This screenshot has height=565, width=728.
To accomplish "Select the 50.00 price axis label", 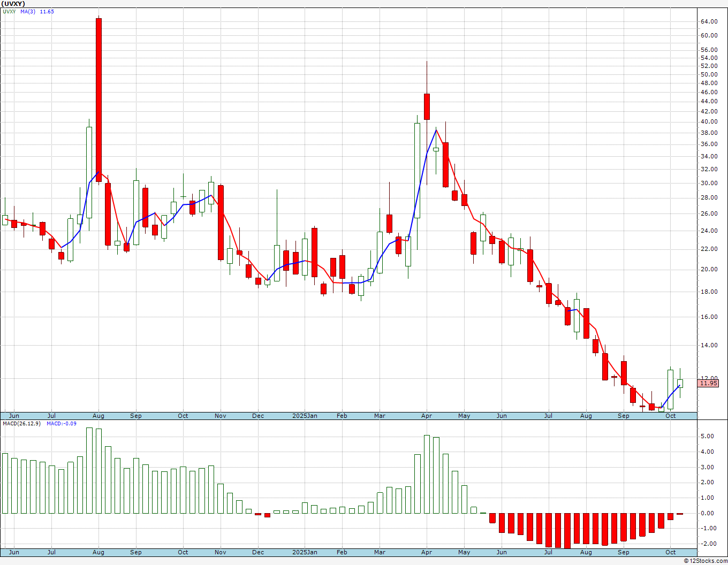I will tap(709, 74).
